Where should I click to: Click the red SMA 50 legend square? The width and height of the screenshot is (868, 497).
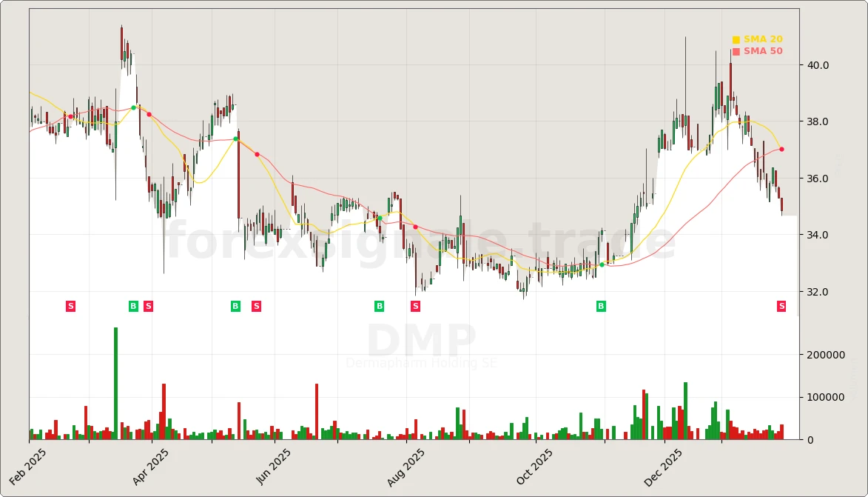736,51
